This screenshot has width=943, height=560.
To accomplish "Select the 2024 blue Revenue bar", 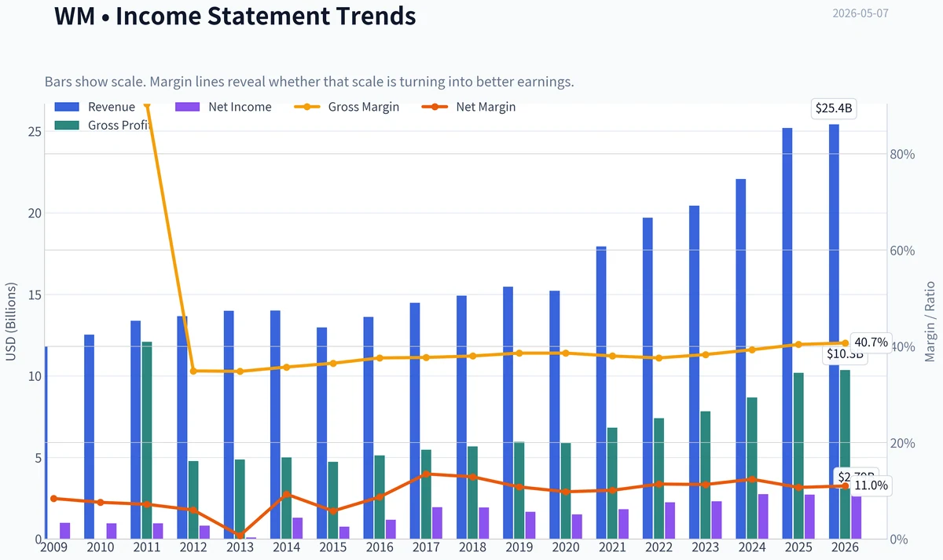I will 740,359.
